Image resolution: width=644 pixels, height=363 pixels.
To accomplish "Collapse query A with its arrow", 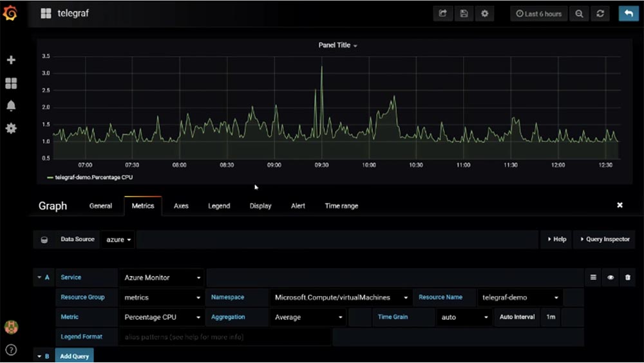I will (x=39, y=277).
